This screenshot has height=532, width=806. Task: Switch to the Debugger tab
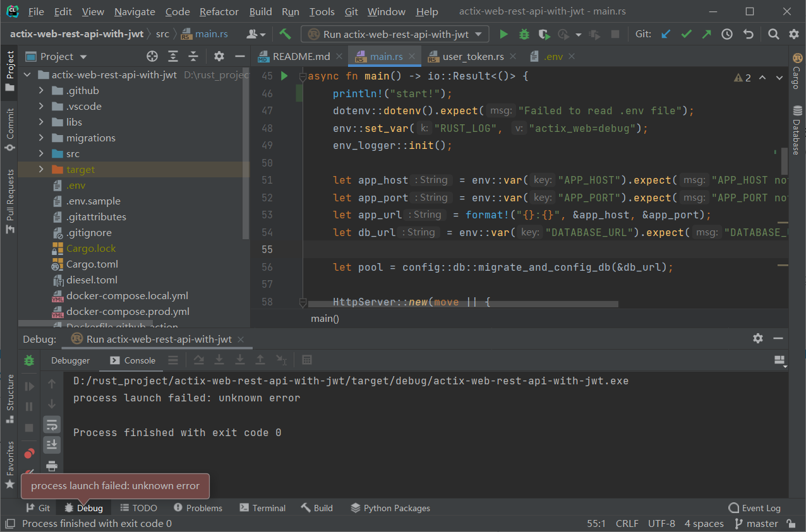pos(69,360)
